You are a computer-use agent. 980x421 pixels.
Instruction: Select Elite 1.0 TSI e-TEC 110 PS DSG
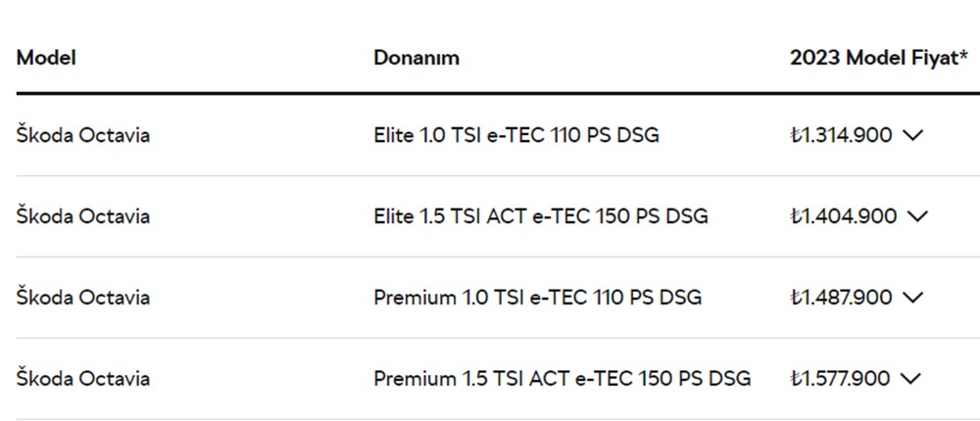point(516,135)
